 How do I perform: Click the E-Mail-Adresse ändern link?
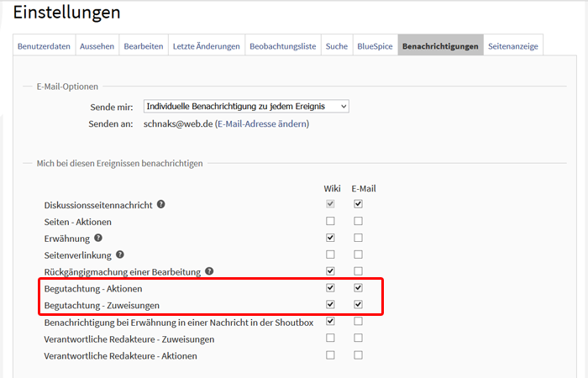(262, 123)
